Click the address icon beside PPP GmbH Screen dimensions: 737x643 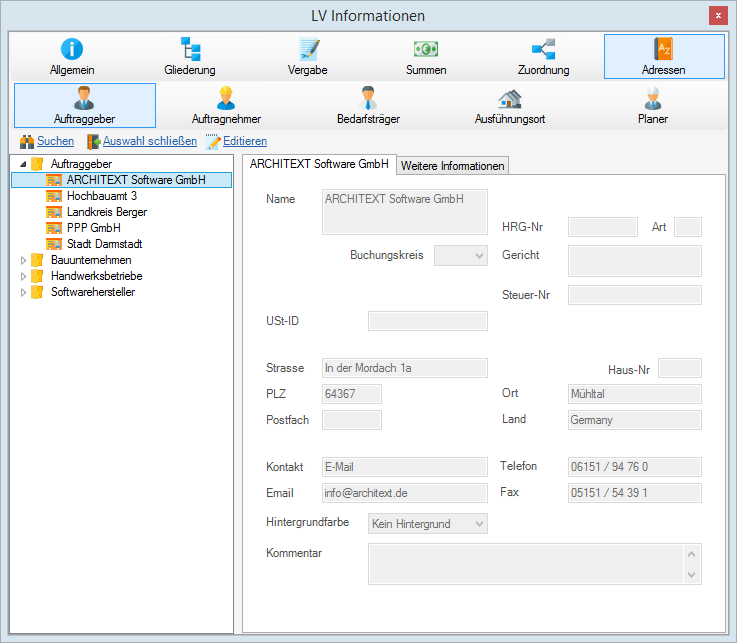pos(54,228)
